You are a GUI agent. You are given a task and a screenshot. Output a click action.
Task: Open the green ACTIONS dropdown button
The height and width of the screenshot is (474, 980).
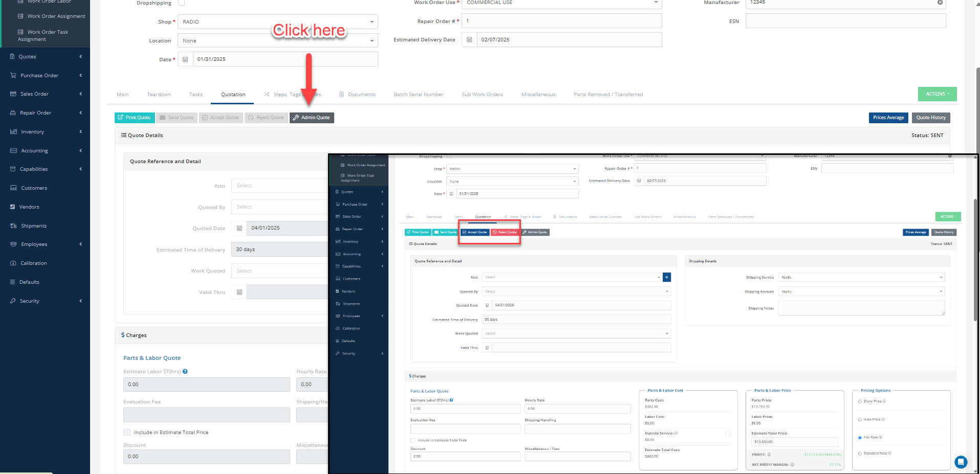tap(937, 94)
